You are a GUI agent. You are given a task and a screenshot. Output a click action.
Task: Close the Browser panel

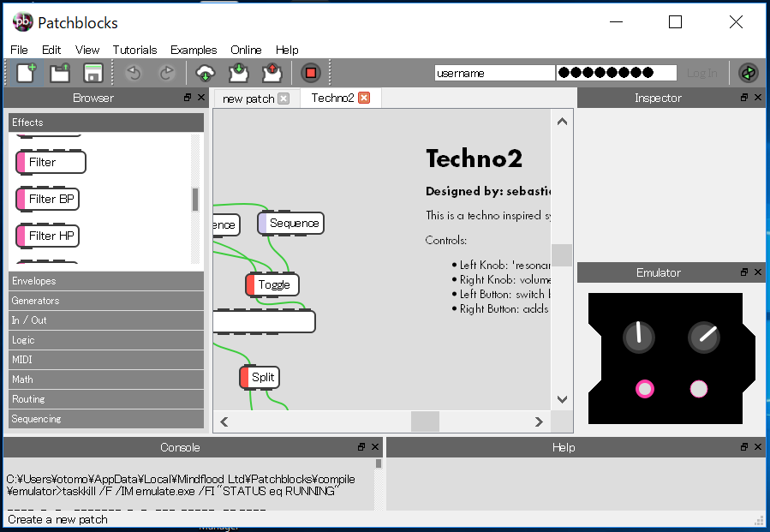(x=200, y=98)
